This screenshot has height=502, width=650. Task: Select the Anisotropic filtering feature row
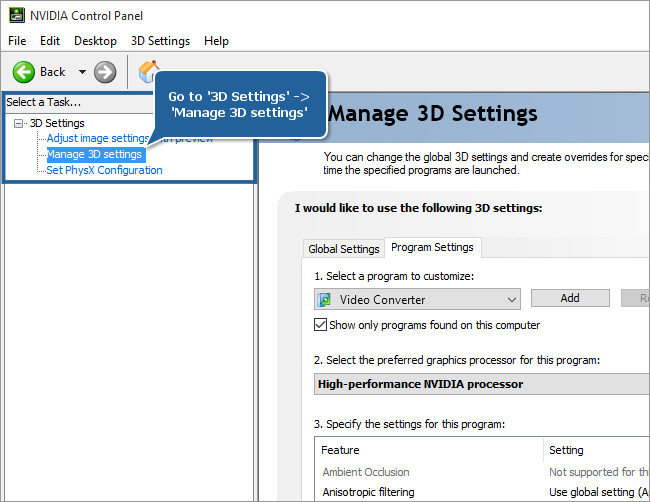[369, 492]
